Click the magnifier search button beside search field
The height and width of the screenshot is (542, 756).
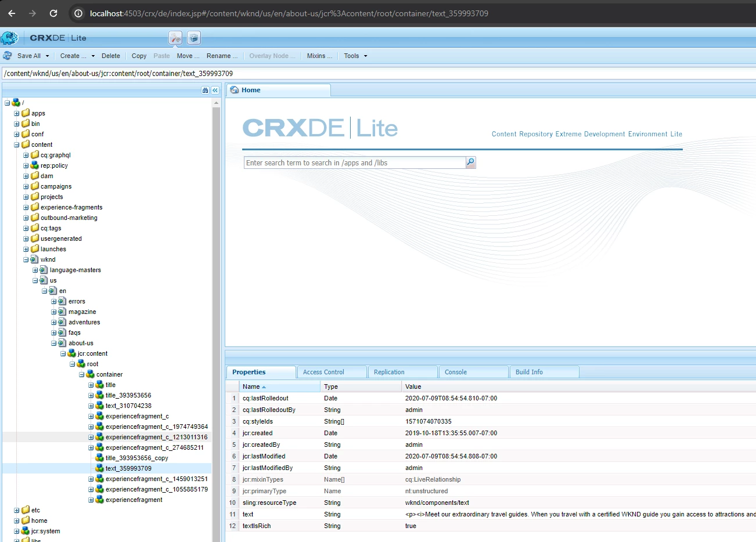click(471, 162)
